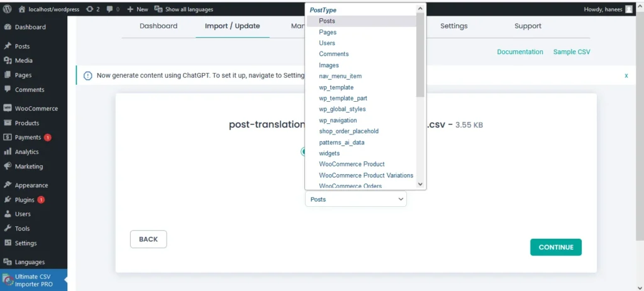Choose widgets in the PostType list
Screen dimensions: 644x291
(362, 153)
